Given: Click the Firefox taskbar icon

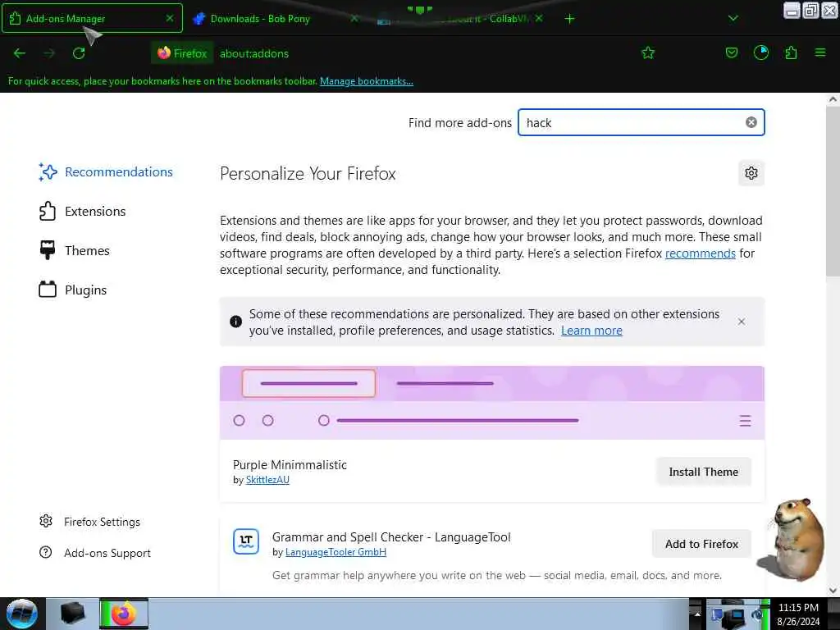Looking at the screenshot, I should (124, 614).
